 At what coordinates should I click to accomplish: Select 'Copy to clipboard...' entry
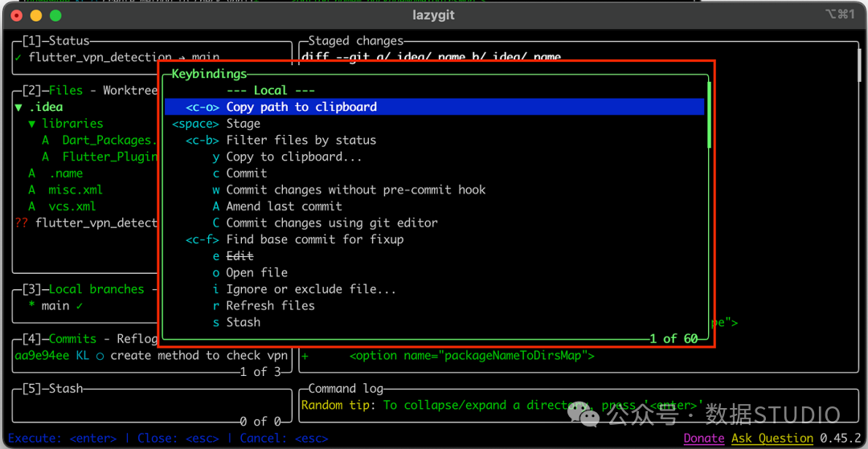pyautogui.click(x=434, y=157)
